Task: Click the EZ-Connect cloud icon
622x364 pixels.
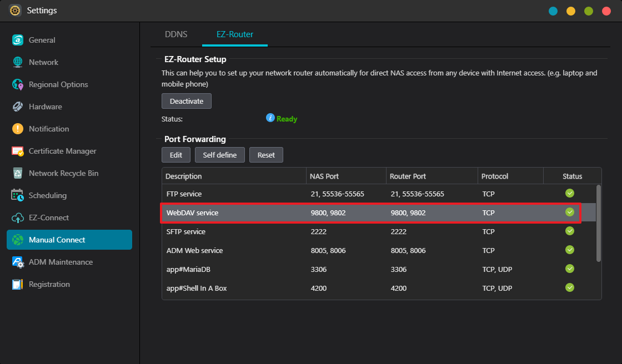Action: click(18, 218)
